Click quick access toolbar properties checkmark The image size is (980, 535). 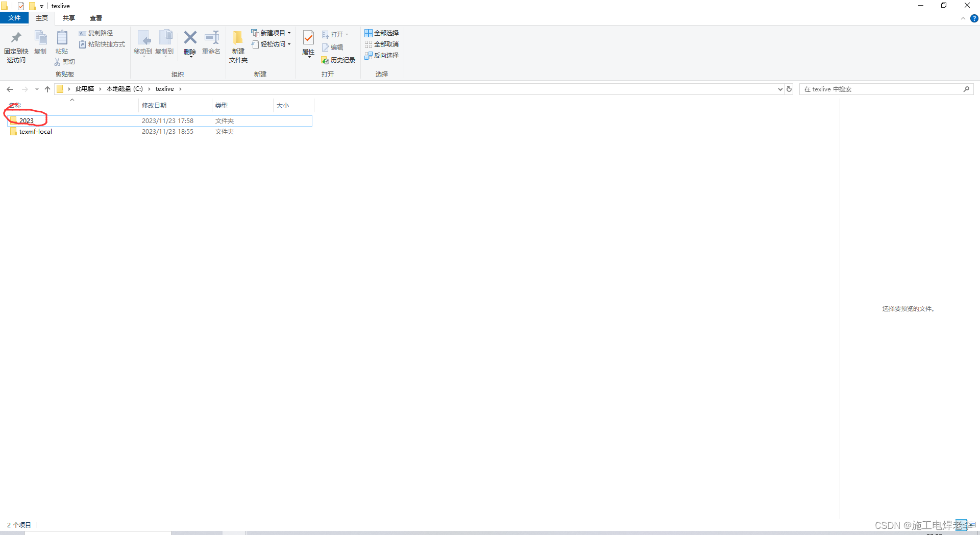21,6
